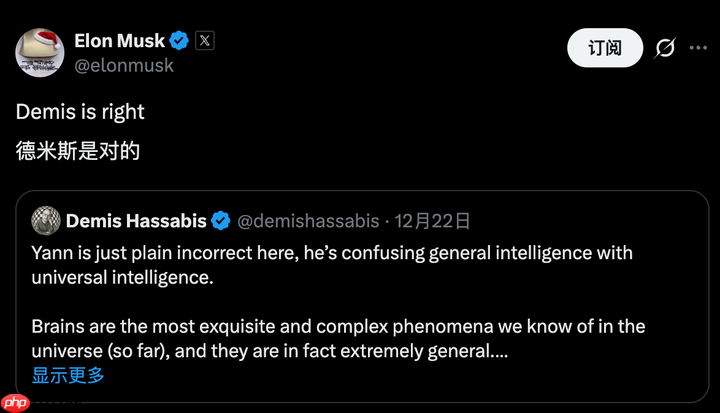This screenshot has width=720, height=413.
Task: Click empty space right of the quoted date
Action: (x=580, y=220)
